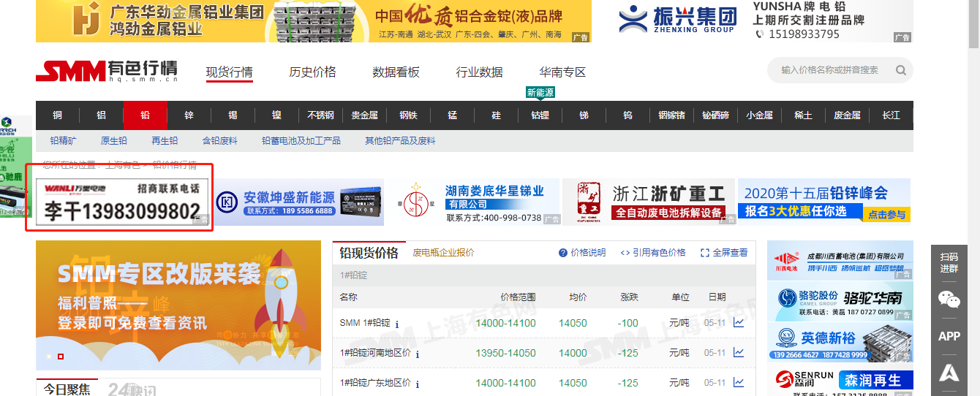Open the 其他铅产品及废料 subcategory link
The image size is (980, 396).
(400, 141)
